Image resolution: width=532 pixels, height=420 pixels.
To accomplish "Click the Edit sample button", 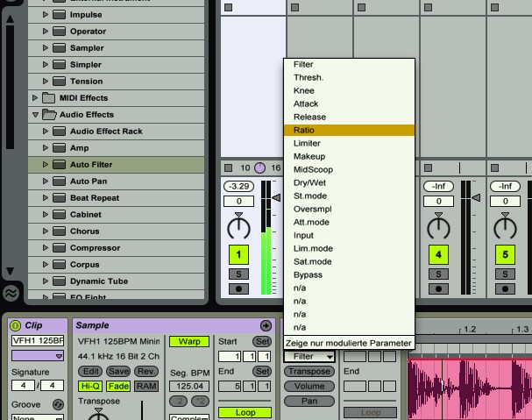I will pos(90,371).
